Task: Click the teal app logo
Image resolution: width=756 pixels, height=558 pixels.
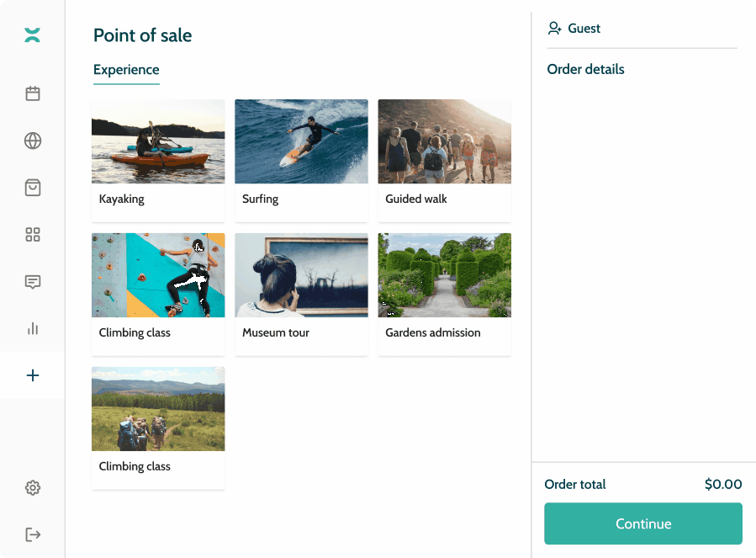Action: (33, 35)
